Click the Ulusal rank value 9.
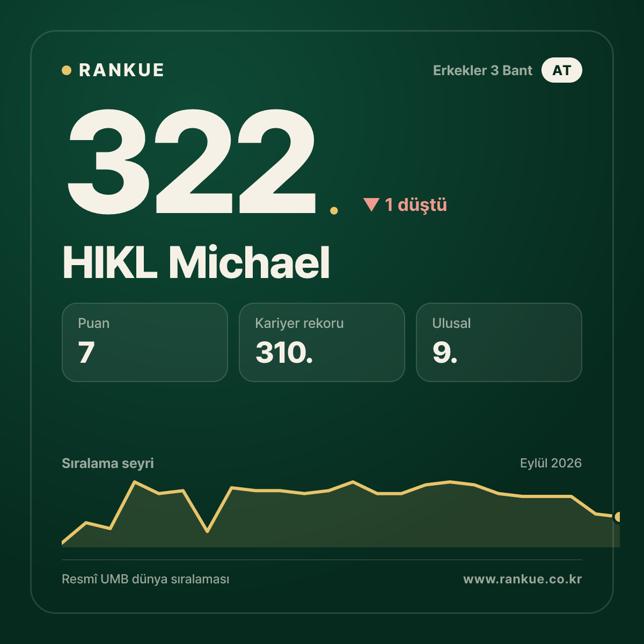Image resolution: width=644 pixels, height=644 pixels. point(445,353)
